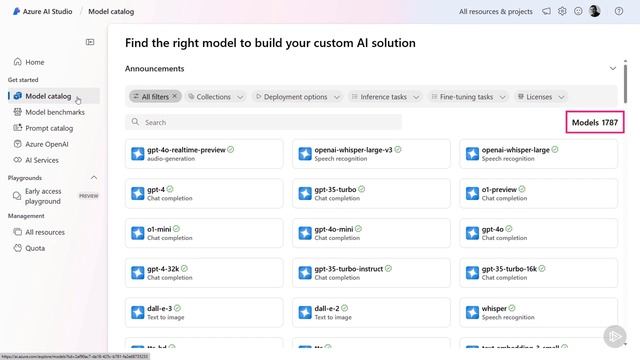Open the gpt-4 model card
This screenshot has height=360, width=640.
pos(204,193)
